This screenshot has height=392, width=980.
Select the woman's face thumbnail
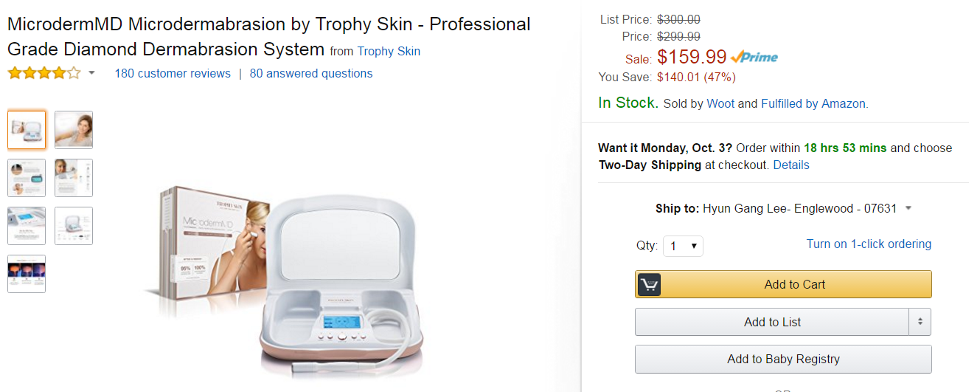click(74, 130)
